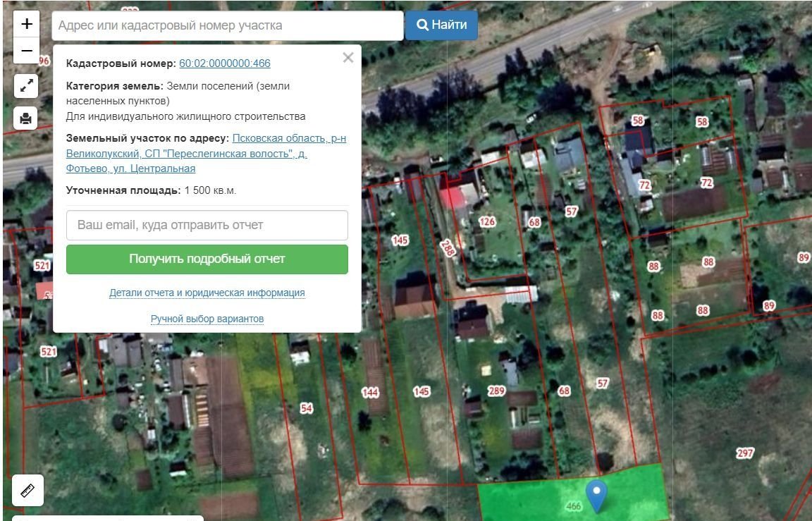Click the highlighted green parcel 466 label

click(573, 505)
